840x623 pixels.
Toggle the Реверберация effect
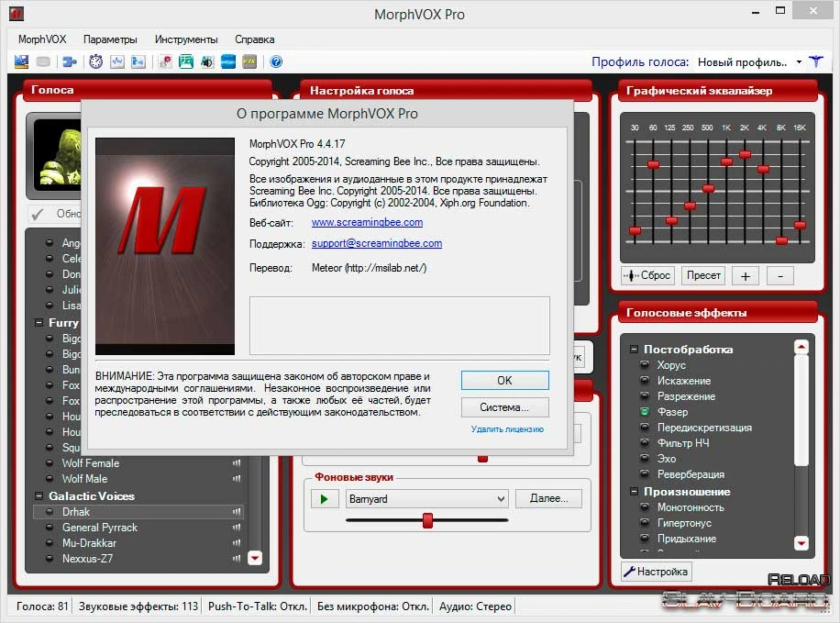click(645, 474)
